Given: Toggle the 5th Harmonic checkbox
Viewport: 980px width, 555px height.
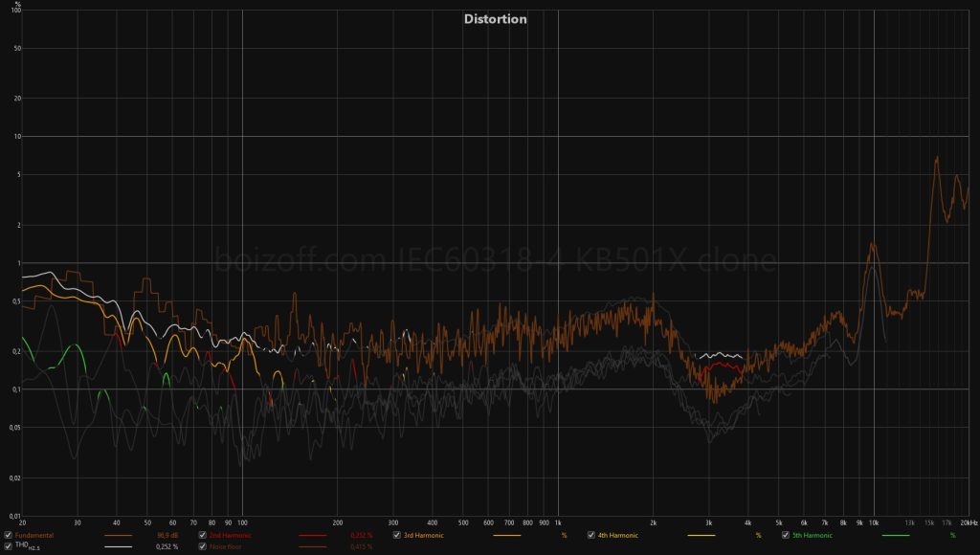Looking at the screenshot, I should pos(786,535).
